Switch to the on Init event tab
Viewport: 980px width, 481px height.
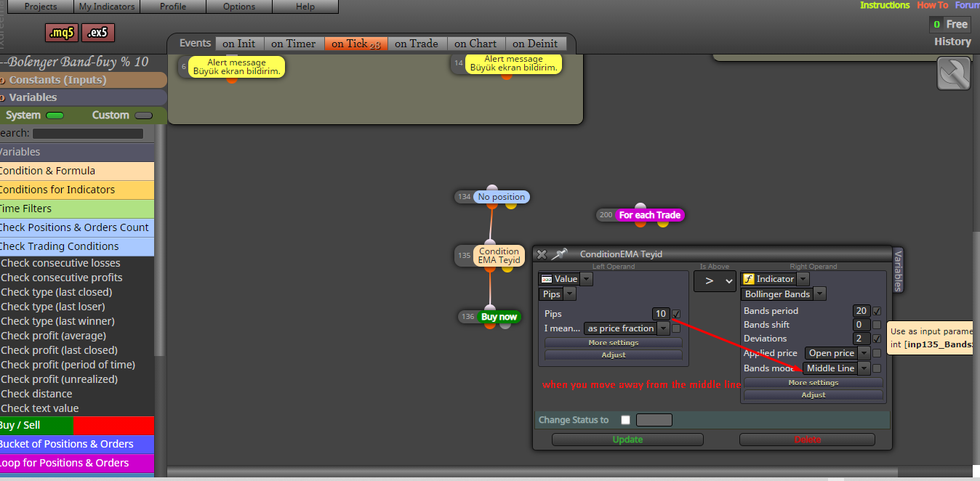coord(239,44)
